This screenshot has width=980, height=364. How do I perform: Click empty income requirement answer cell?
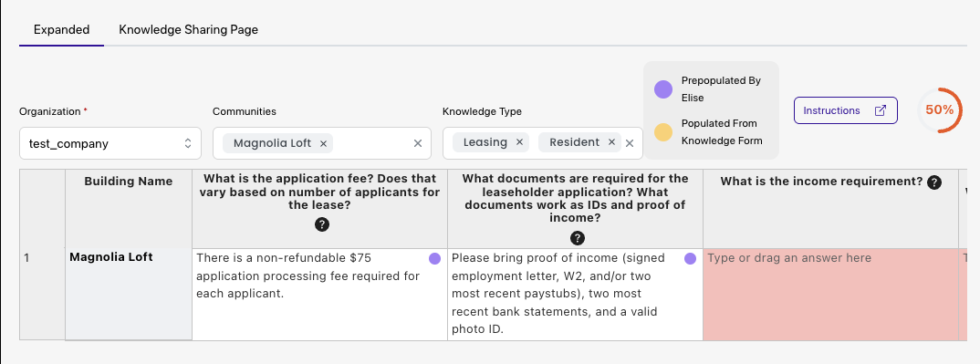[x=830, y=294]
